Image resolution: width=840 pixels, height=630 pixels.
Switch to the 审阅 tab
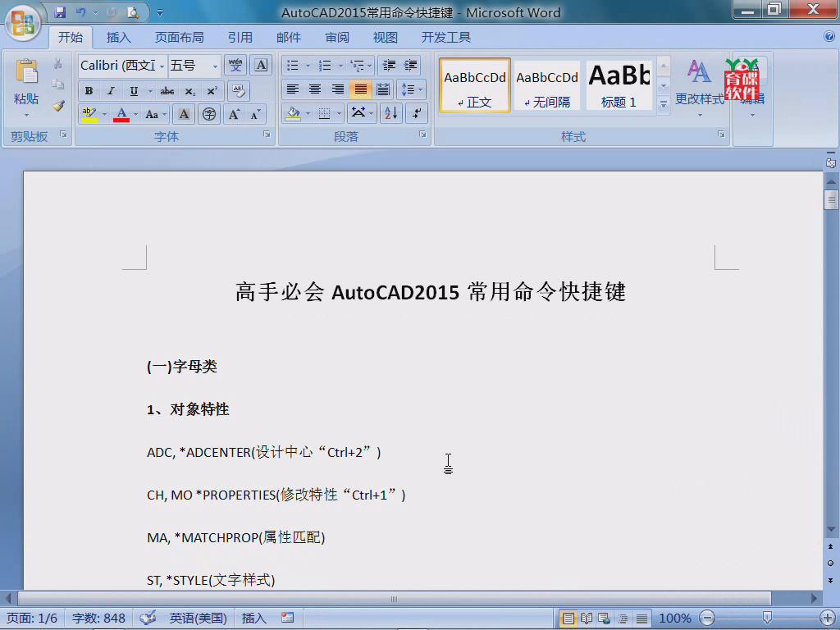337,38
